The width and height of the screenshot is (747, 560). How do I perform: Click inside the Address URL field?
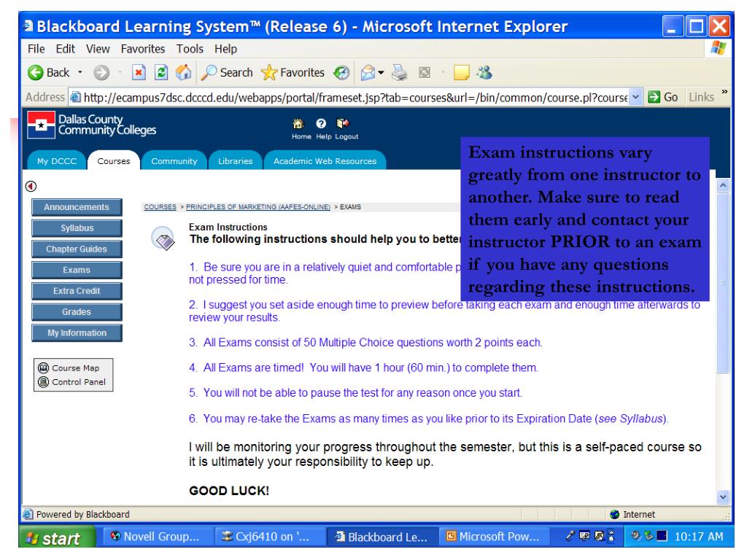click(355, 98)
